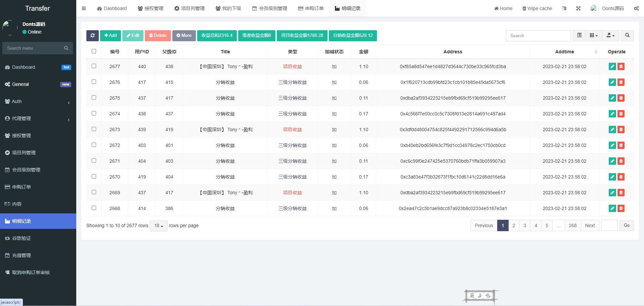The image size is (644, 306).
Task: Click the search magnifier icon in toolbar
Action: tap(627, 36)
